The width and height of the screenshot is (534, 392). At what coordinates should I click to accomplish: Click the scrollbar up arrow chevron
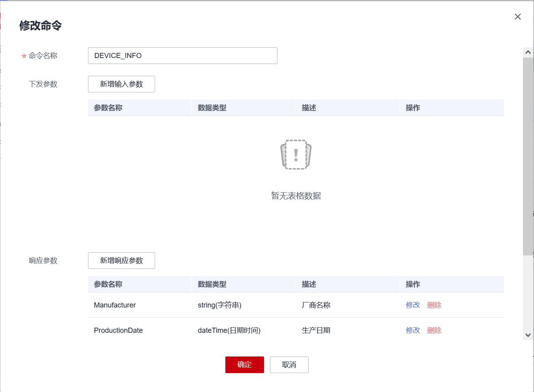coord(528,52)
